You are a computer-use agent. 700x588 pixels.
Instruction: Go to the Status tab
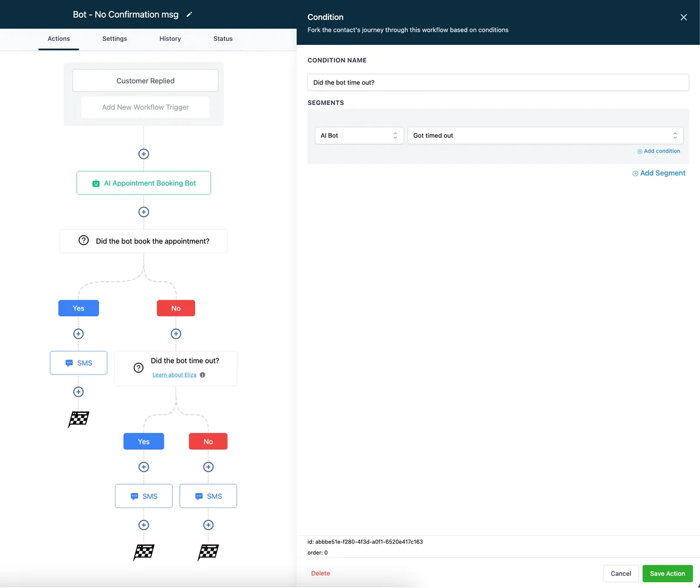[223, 38]
